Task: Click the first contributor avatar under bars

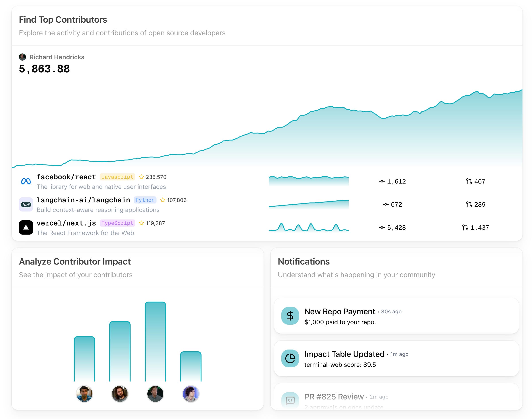Action: 84,394
